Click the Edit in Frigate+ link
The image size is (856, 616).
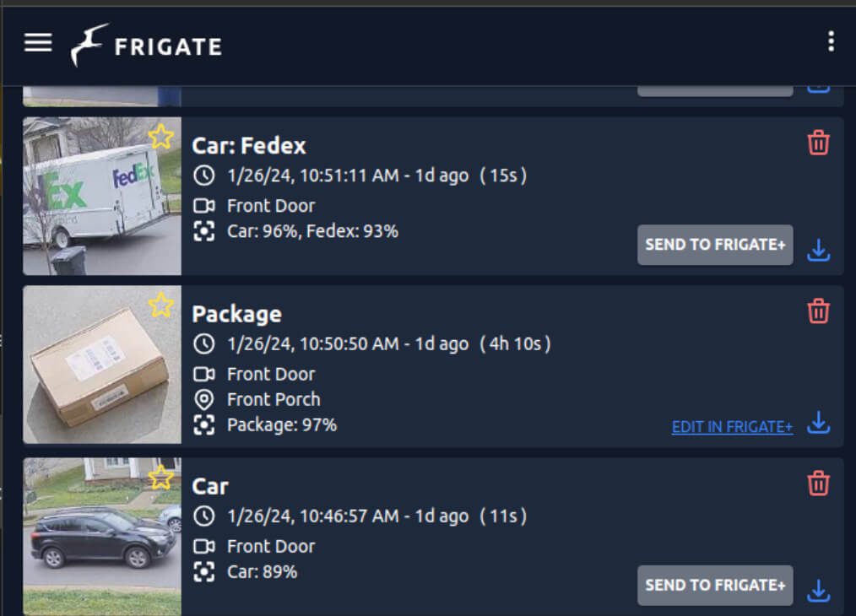click(x=732, y=427)
